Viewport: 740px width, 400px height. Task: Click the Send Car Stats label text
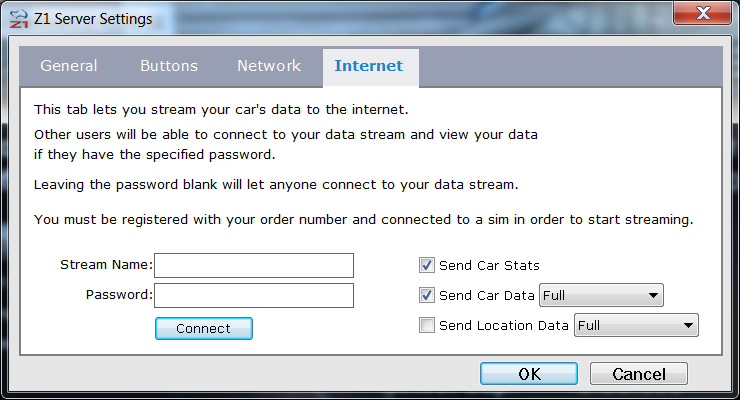pyautogui.click(x=489, y=266)
